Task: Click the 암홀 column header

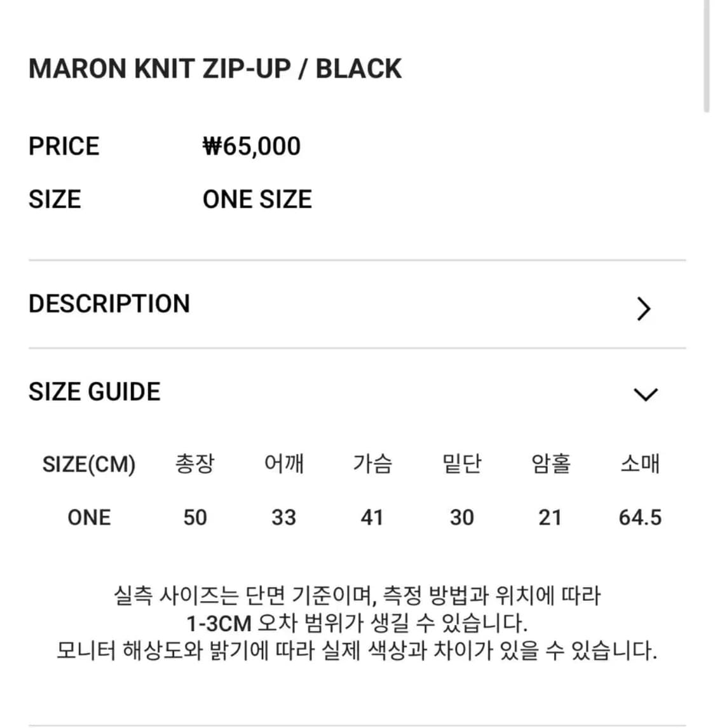Action: tap(550, 464)
